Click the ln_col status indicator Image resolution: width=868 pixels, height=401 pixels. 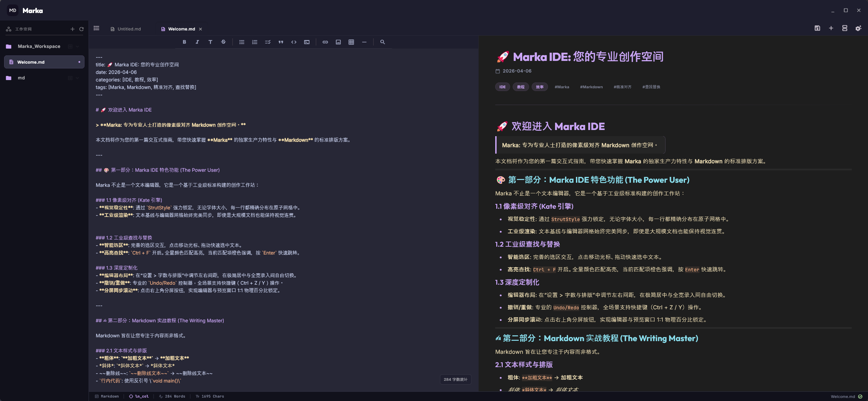pos(139,396)
